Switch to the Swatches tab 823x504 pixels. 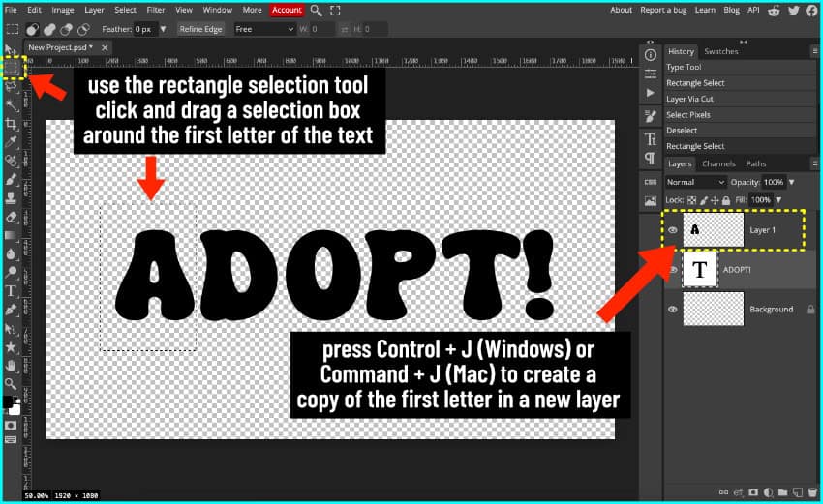pos(721,51)
